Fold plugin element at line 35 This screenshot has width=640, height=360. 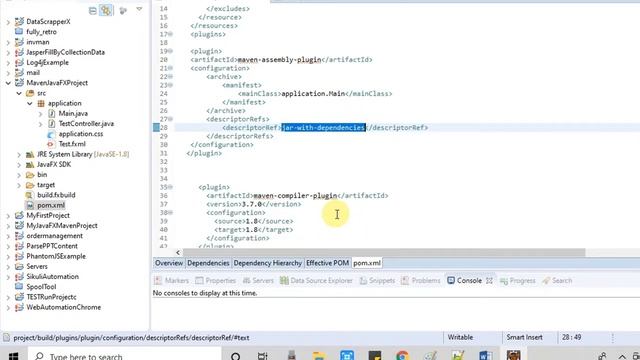coord(171,187)
